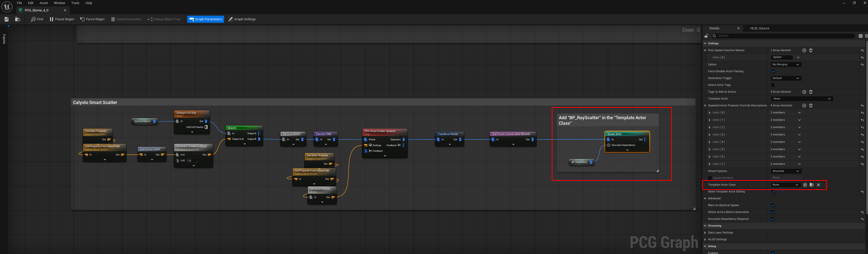The height and width of the screenshot is (254, 868).
Task: Open the Tools menu
Action: coord(75,3)
